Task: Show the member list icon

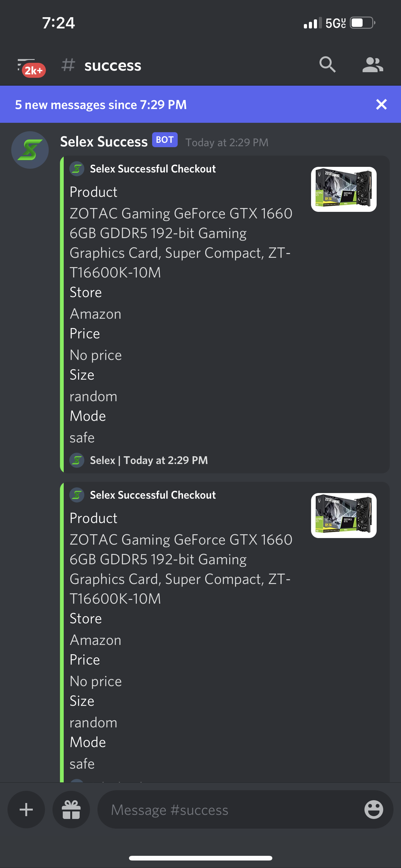Action: pyautogui.click(x=372, y=65)
